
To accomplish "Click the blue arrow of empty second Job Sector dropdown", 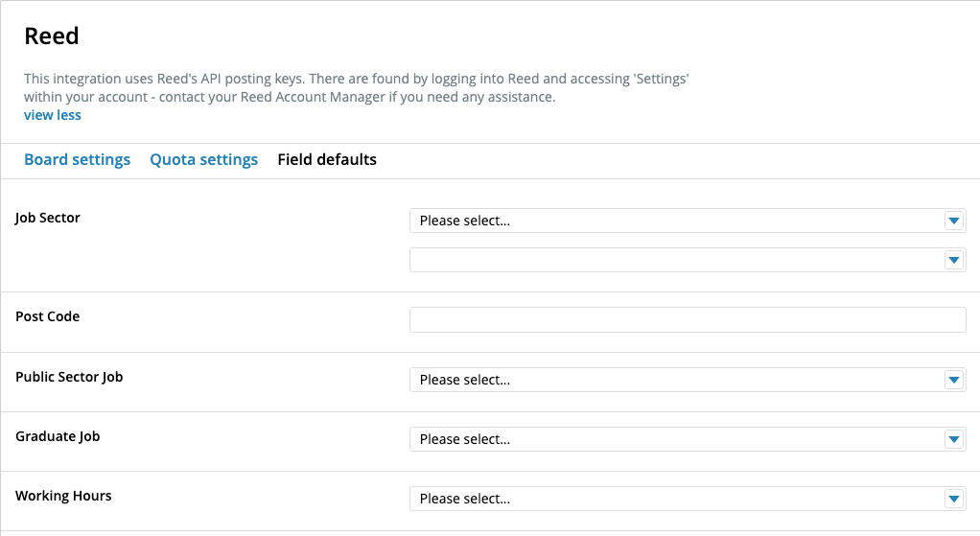I will click(954, 260).
